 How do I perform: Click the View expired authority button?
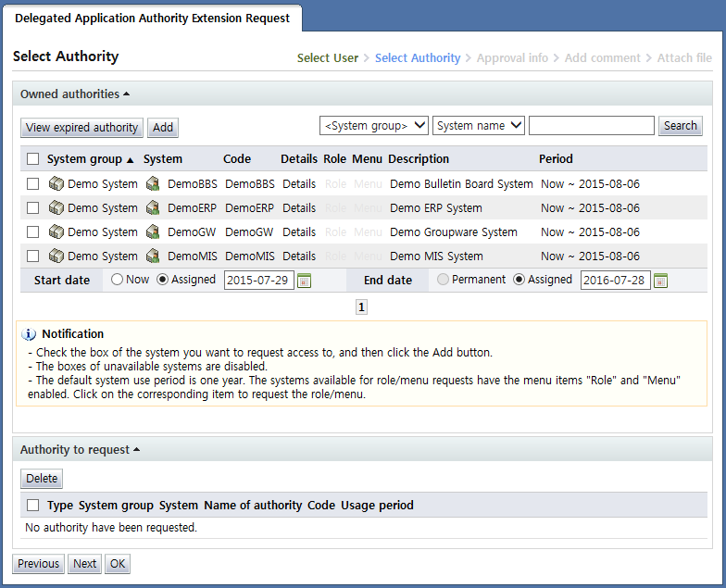point(82,128)
